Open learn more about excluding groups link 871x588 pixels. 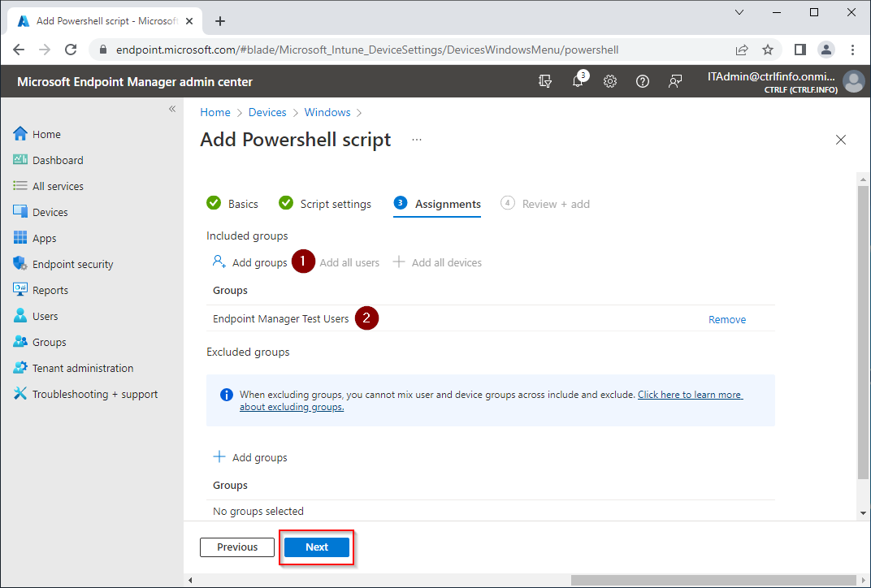click(x=689, y=395)
